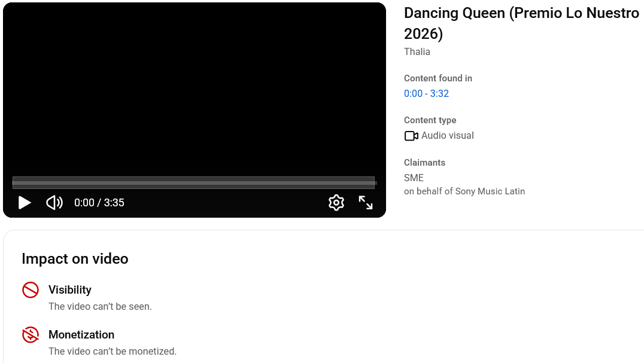Open video player settings gear
The image size is (644, 363).
pyautogui.click(x=336, y=203)
